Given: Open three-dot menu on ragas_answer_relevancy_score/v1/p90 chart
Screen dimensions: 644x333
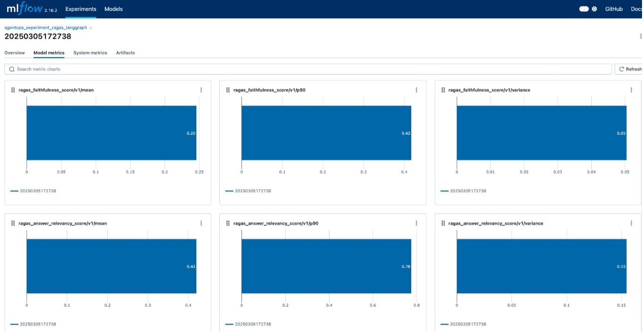Looking at the screenshot, I should (416, 223).
